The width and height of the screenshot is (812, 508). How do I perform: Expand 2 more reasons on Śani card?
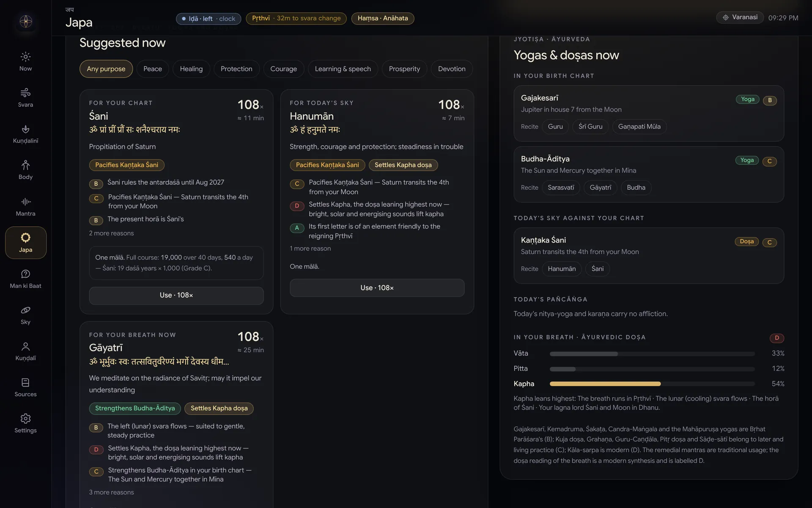coord(111,233)
